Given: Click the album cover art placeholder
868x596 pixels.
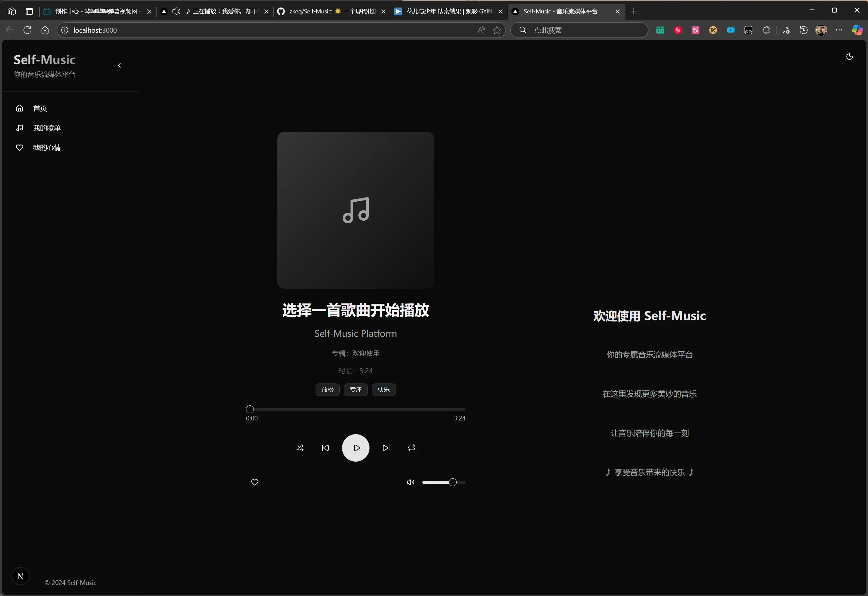Looking at the screenshot, I should [x=355, y=210].
